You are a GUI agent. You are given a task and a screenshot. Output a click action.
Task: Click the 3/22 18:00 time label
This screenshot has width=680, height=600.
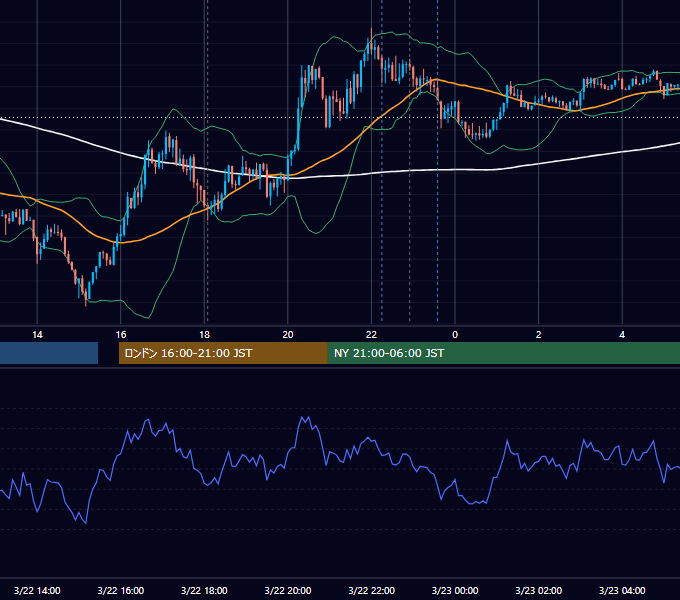(204, 590)
